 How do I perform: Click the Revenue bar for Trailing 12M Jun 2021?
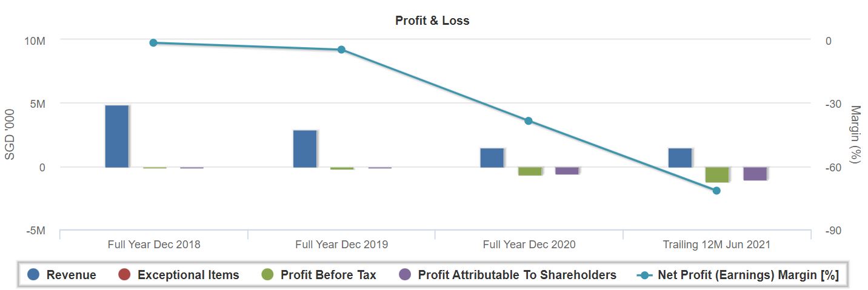tap(680, 157)
